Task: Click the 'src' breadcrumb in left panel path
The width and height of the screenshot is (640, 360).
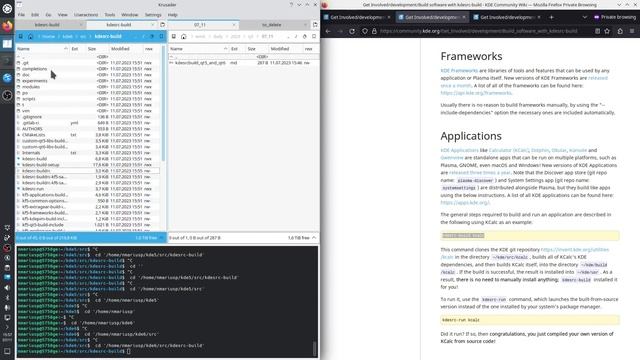Action: [x=83, y=36]
